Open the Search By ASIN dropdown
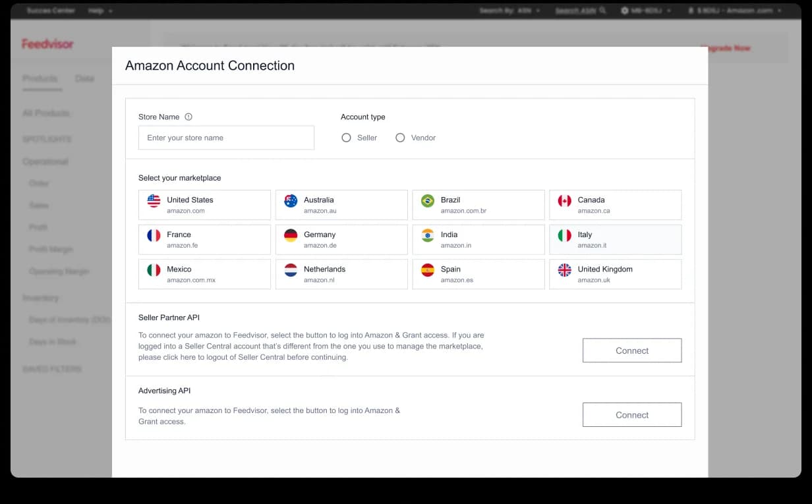Viewport: 812px width, 504px height. point(510,11)
